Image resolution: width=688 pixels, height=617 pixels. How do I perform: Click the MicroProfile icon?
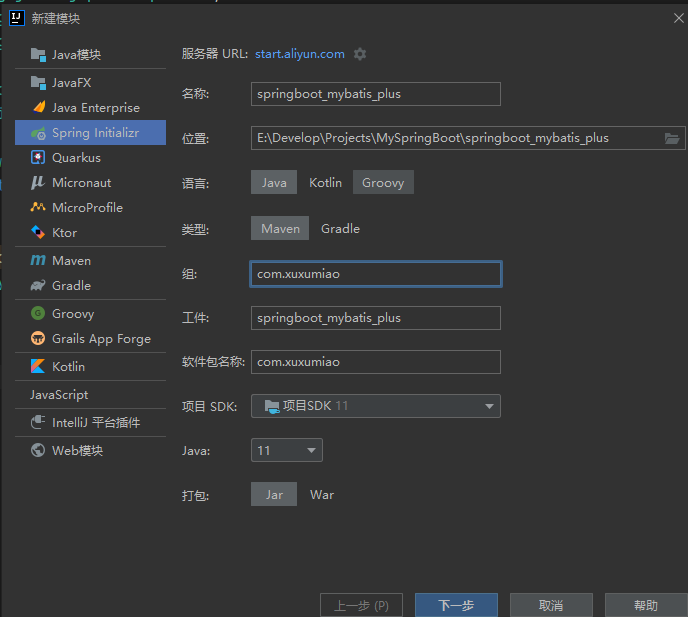click(x=38, y=207)
